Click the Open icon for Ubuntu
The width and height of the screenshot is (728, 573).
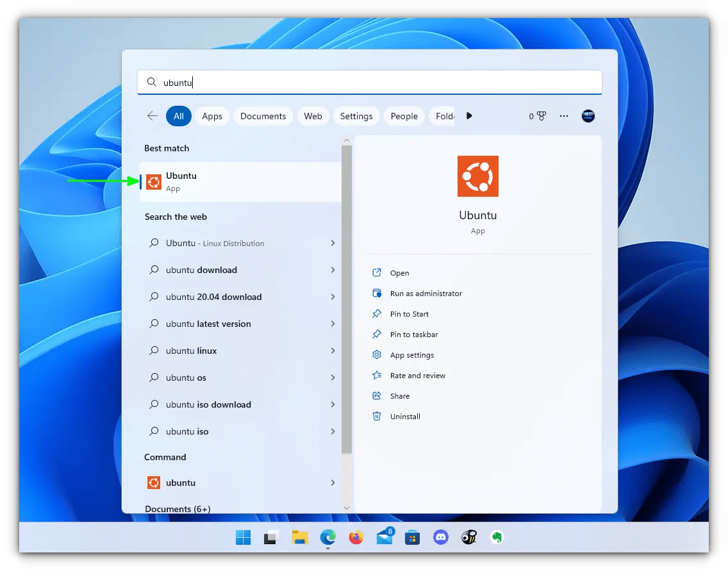(377, 272)
